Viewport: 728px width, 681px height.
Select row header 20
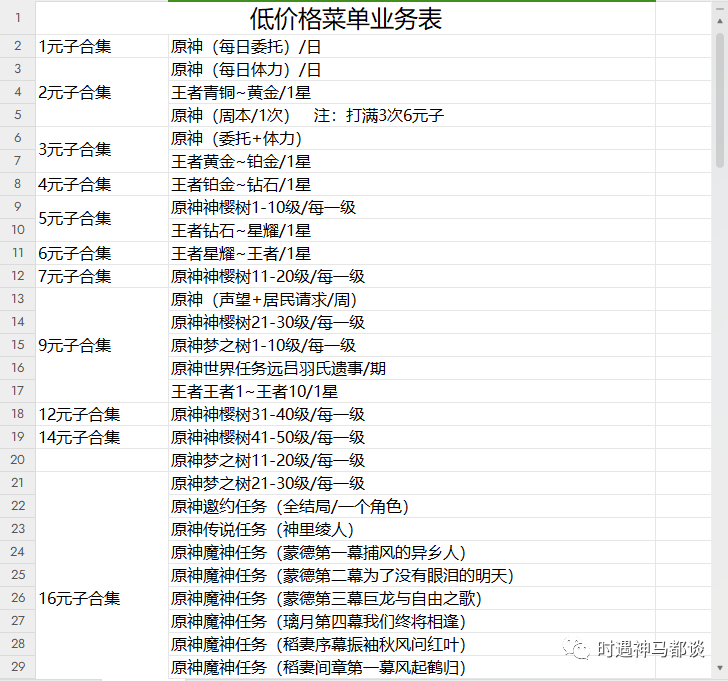click(18, 460)
